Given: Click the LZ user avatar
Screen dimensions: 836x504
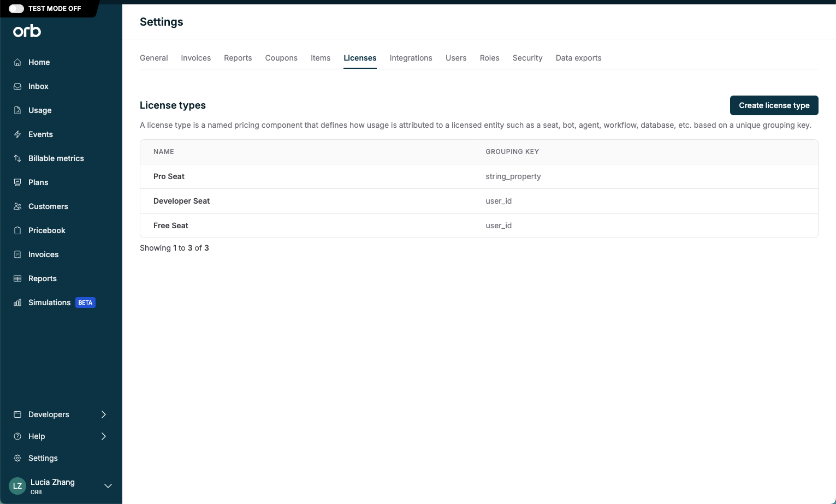Looking at the screenshot, I should point(17,486).
